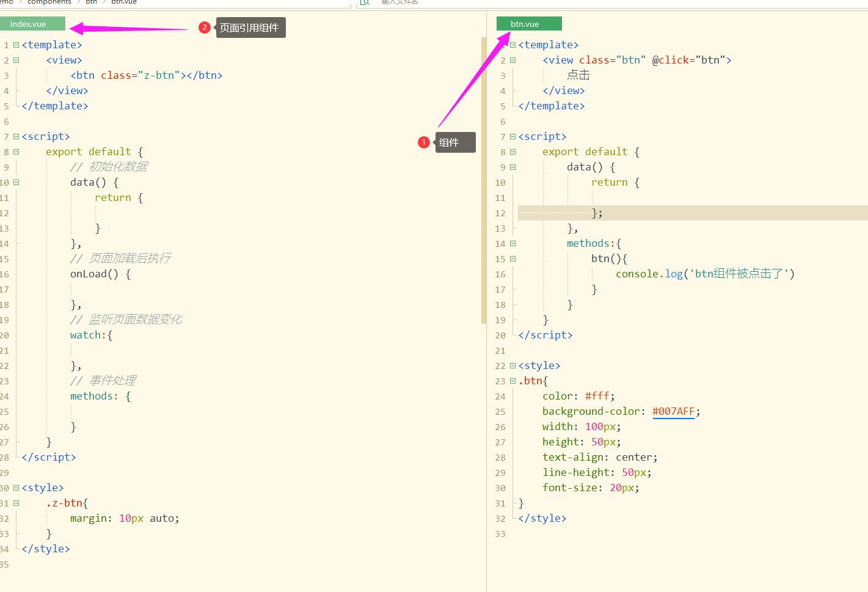Fold export default at btn.vue line 8
This screenshot has height=592, width=868.
[x=512, y=152]
